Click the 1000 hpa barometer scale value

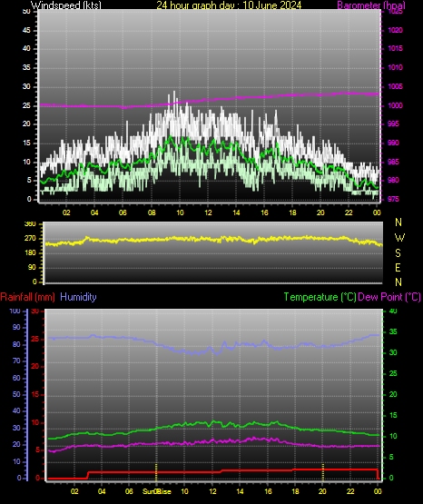395,105
